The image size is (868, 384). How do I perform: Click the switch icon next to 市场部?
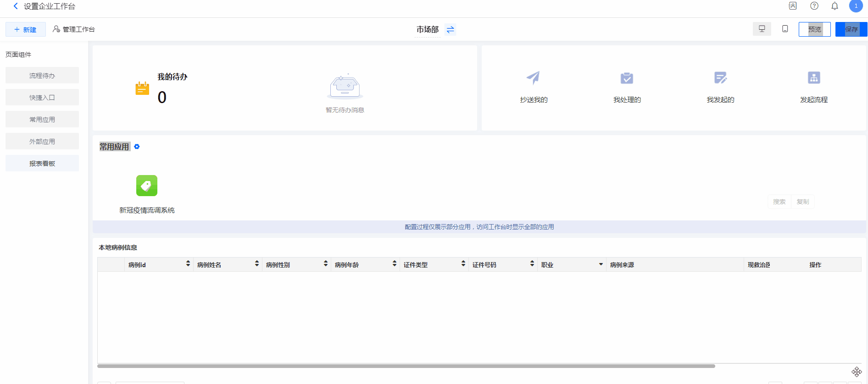(x=450, y=29)
